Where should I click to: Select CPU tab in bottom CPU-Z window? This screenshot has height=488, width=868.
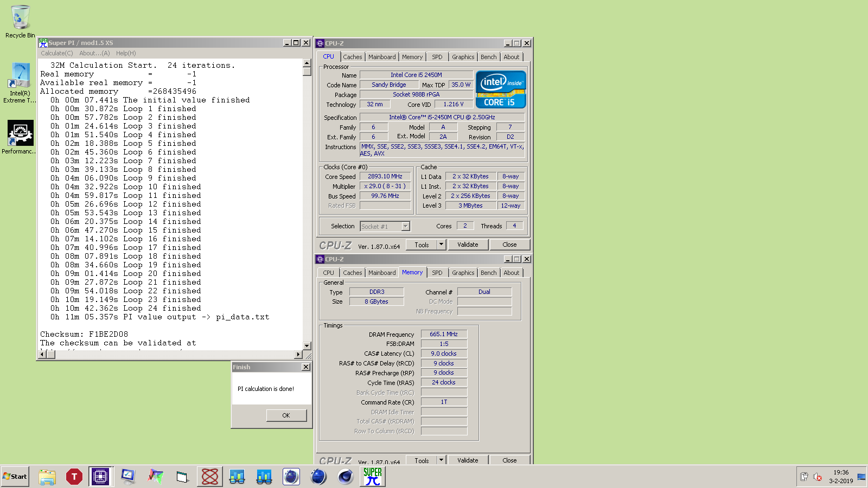tap(328, 273)
